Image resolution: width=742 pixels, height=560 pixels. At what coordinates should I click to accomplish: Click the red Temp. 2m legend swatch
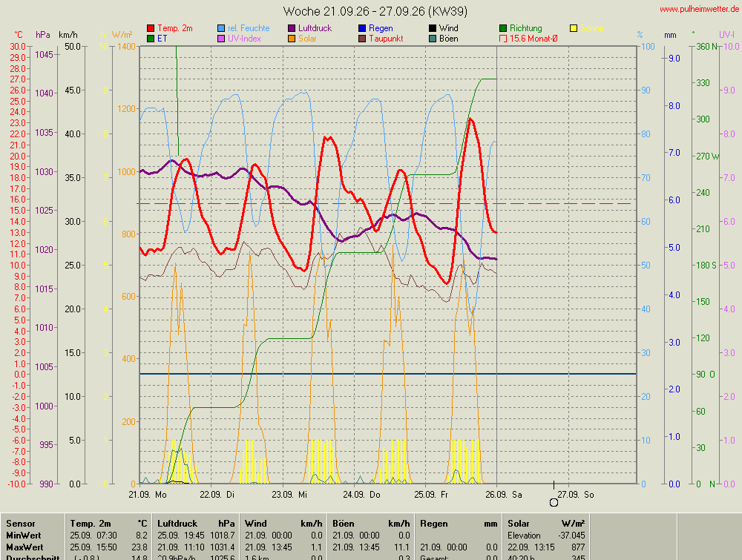(x=151, y=28)
